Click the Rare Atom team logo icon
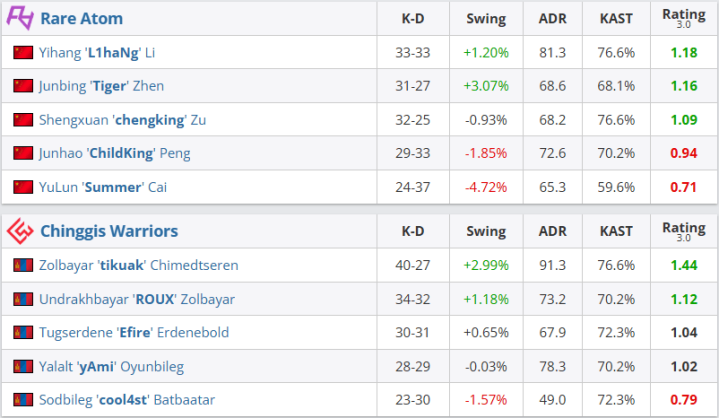719x418 pixels. [x=20, y=18]
